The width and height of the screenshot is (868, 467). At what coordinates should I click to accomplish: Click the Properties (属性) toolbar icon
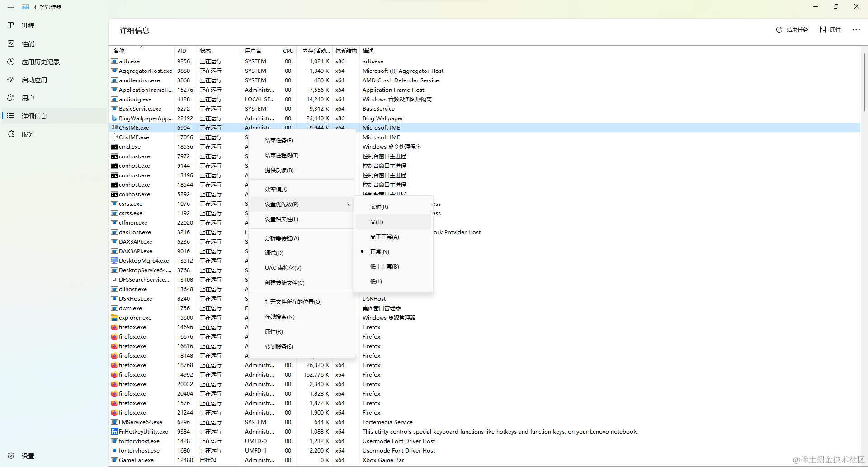pos(823,30)
